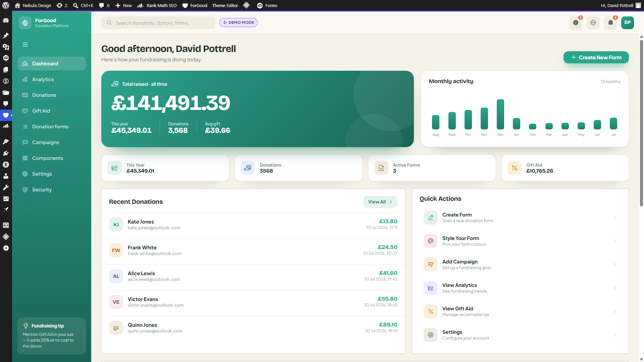Click the Style Your Form palette icon
This screenshot has width=644, height=362.
[431, 241]
